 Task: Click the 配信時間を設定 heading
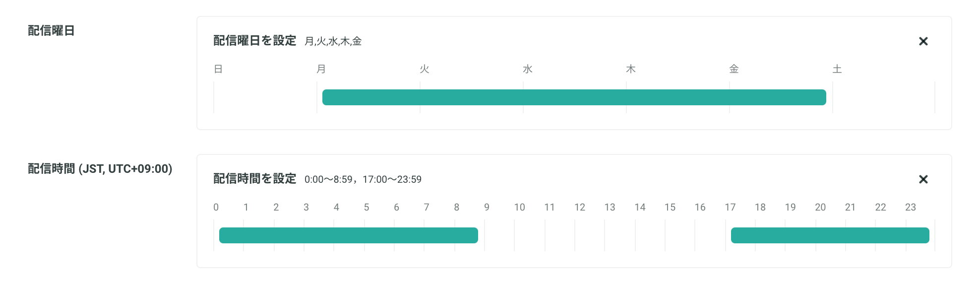coord(254,179)
